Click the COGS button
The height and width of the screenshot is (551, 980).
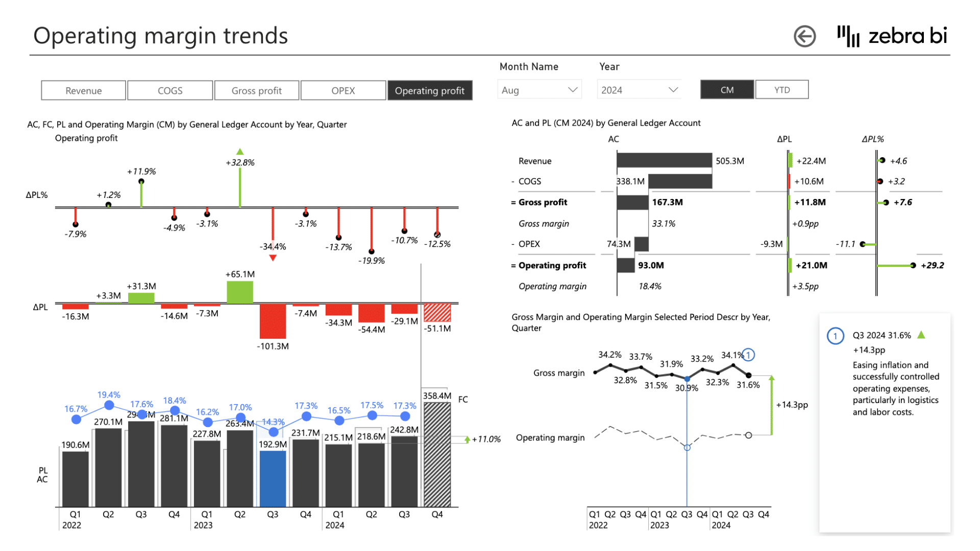point(170,90)
